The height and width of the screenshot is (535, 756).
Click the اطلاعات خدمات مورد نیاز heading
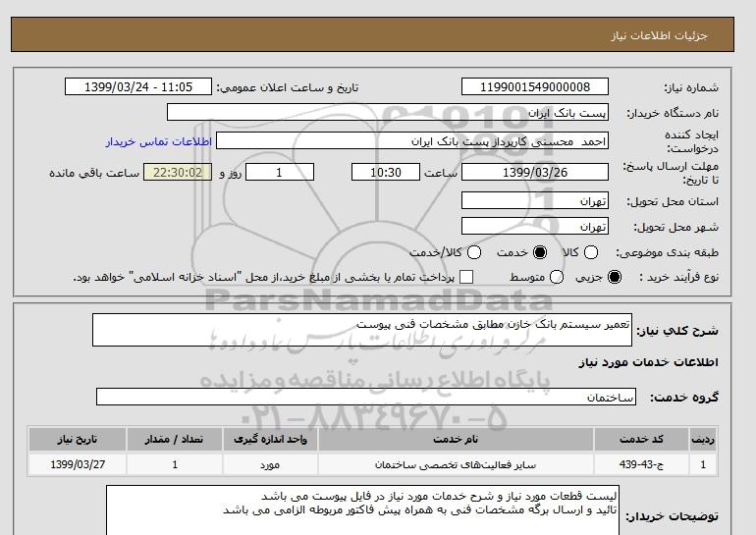click(648, 362)
